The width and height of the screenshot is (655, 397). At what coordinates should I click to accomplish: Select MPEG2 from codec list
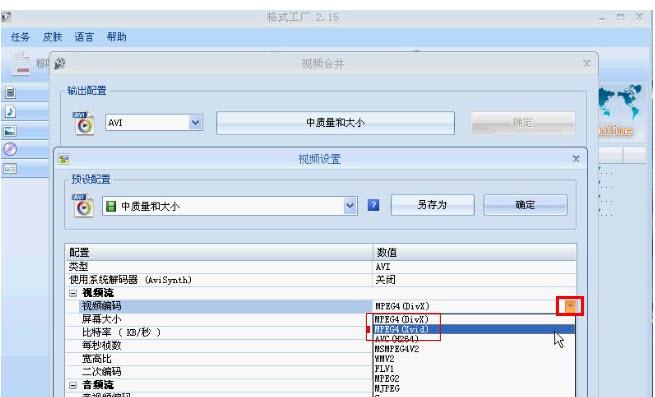[474, 379]
